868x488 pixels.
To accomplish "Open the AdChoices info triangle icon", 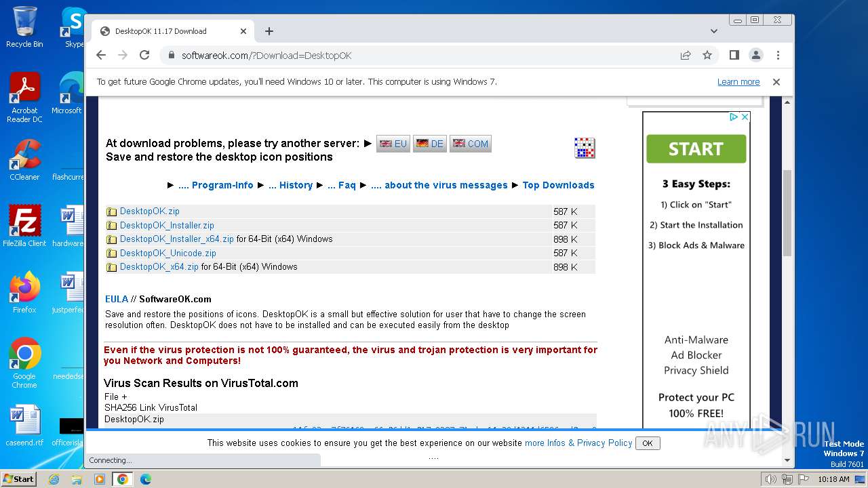I will tap(734, 117).
